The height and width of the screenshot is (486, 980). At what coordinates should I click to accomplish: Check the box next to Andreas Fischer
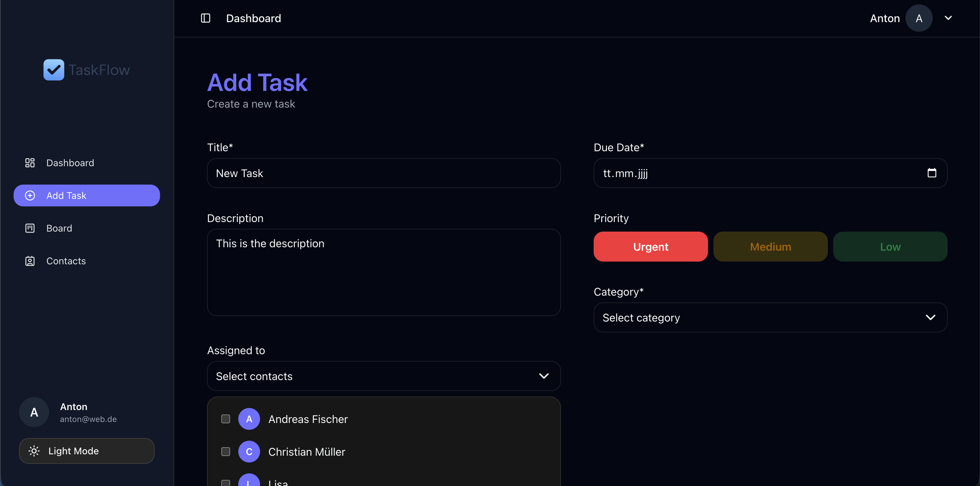click(x=226, y=419)
